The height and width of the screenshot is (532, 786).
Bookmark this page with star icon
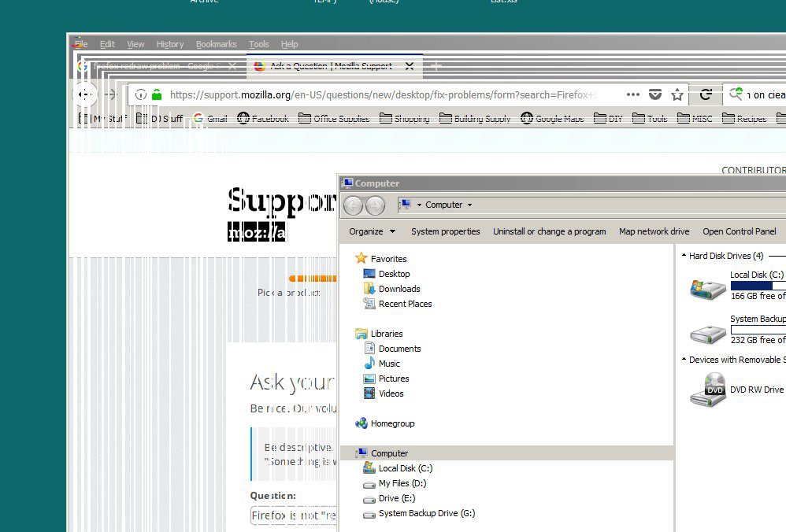click(677, 94)
